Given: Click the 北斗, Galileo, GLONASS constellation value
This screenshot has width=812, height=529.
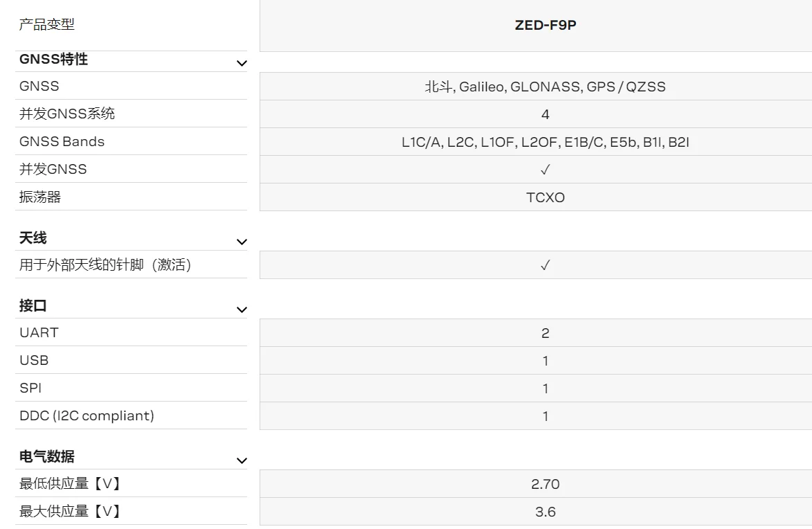Looking at the screenshot, I should coord(545,87).
